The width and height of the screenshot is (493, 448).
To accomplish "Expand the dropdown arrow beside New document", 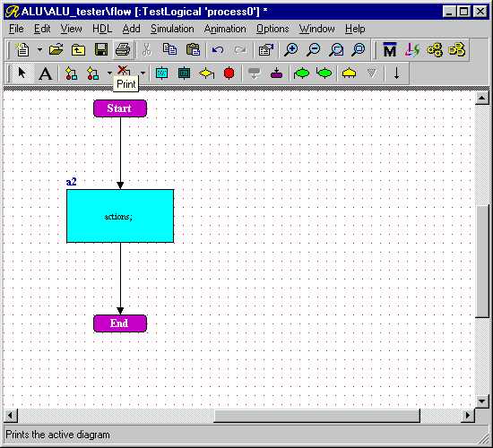I will pyautogui.click(x=39, y=49).
